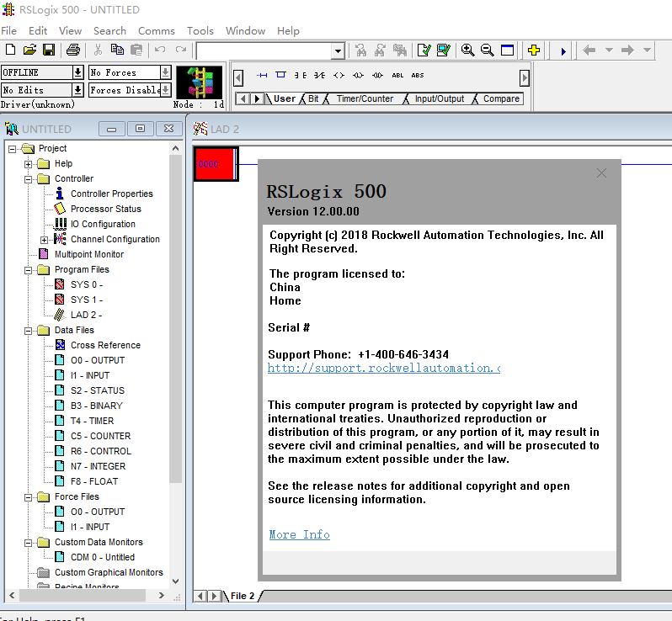The height and width of the screenshot is (621, 672).
Task: Select the ABL instruction icon
Action: (397, 75)
